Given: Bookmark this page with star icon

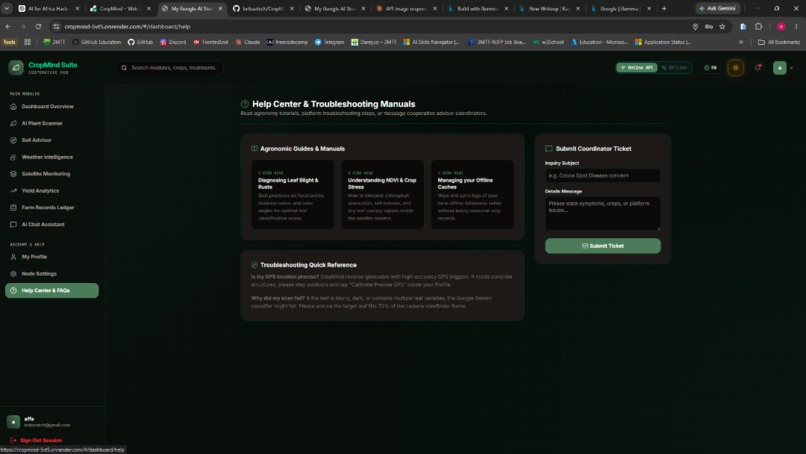Looking at the screenshot, I should pos(722,26).
